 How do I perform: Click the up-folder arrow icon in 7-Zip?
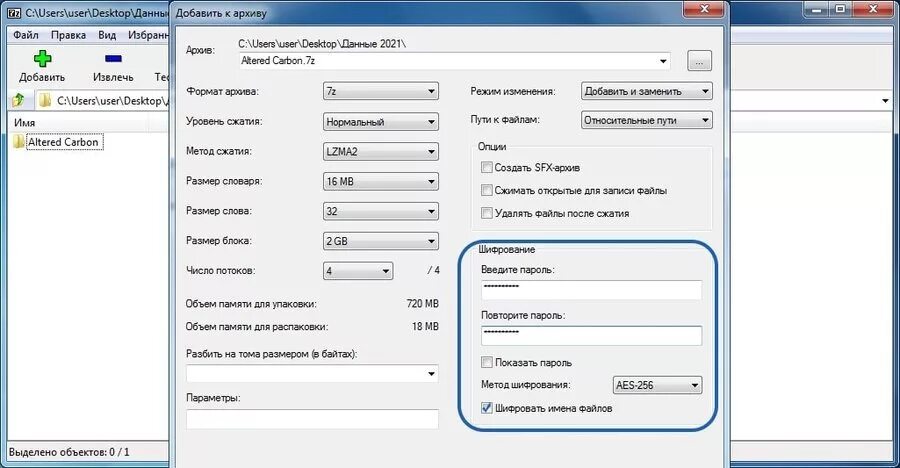(x=18, y=100)
